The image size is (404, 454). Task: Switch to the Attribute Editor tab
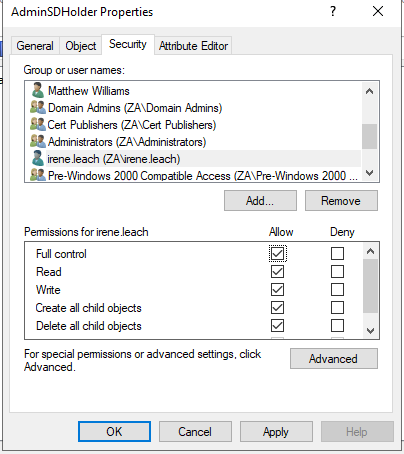193,46
